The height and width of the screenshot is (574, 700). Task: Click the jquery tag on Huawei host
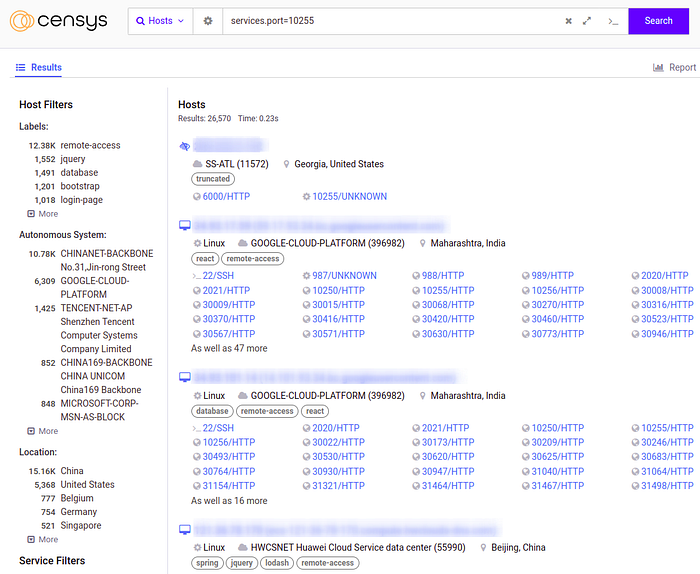pyautogui.click(x=242, y=563)
